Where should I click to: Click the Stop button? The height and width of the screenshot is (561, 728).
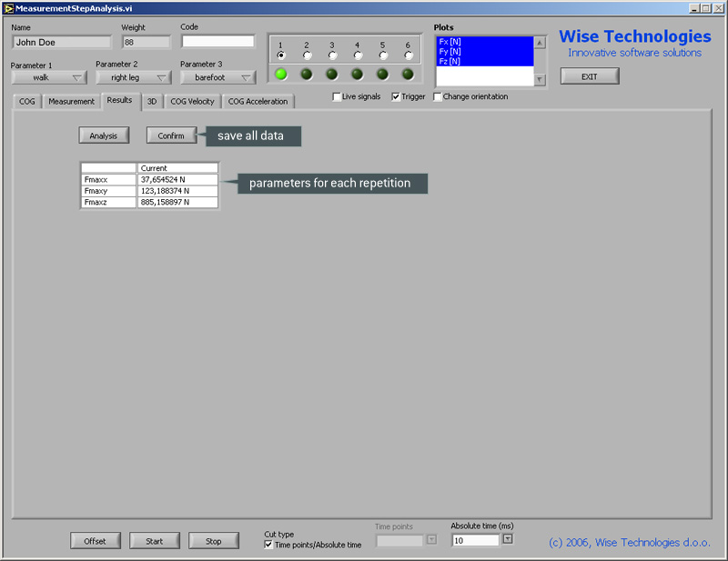click(214, 541)
